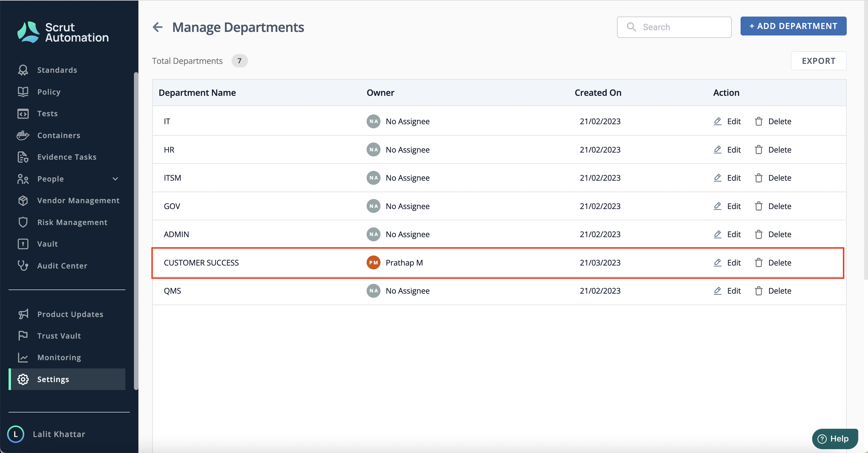The width and height of the screenshot is (868, 453).
Task: Click the Created On column header
Action: tap(598, 93)
